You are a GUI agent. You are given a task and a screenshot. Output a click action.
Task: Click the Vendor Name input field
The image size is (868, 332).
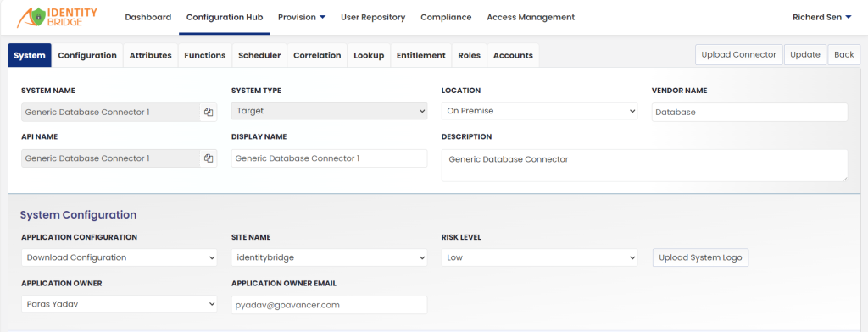coord(749,112)
